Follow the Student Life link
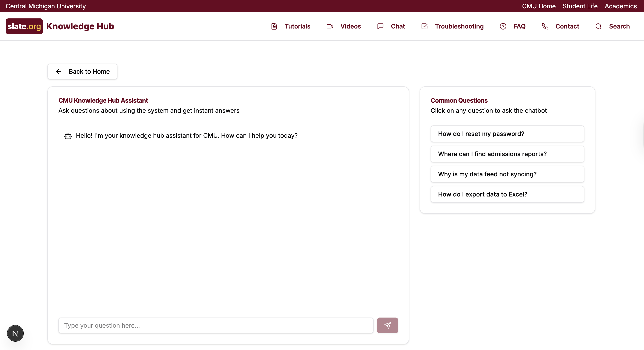 click(x=580, y=6)
